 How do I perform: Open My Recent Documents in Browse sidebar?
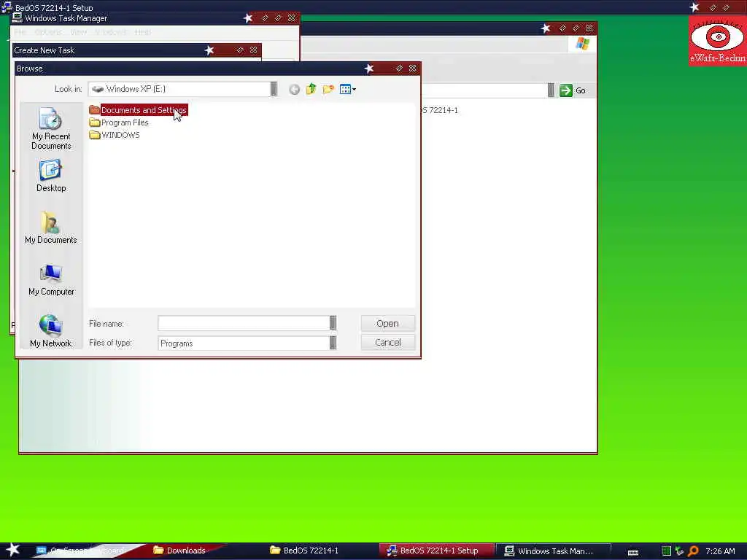51,128
